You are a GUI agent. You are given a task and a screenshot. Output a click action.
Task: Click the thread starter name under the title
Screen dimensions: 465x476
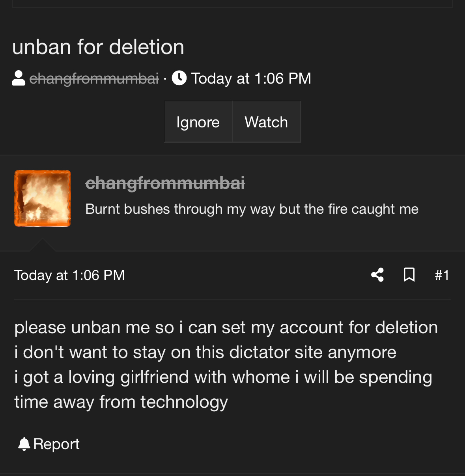pos(94,78)
